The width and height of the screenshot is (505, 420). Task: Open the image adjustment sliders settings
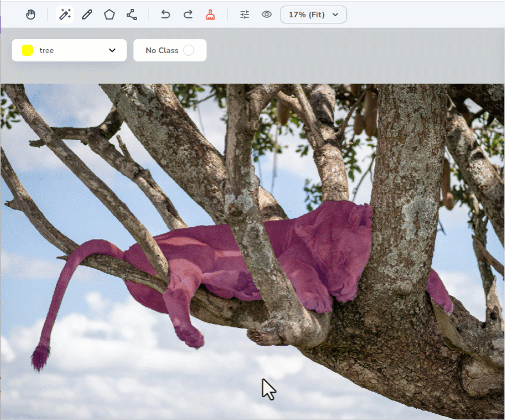245,15
